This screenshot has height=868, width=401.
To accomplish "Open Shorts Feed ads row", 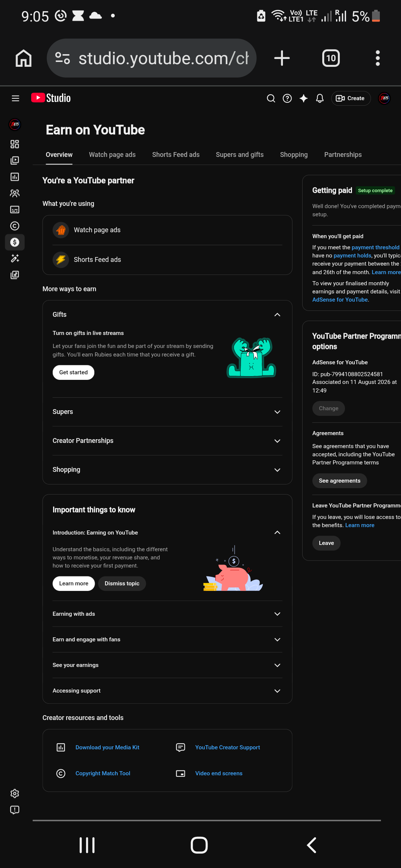I will (x=167, y=260).
